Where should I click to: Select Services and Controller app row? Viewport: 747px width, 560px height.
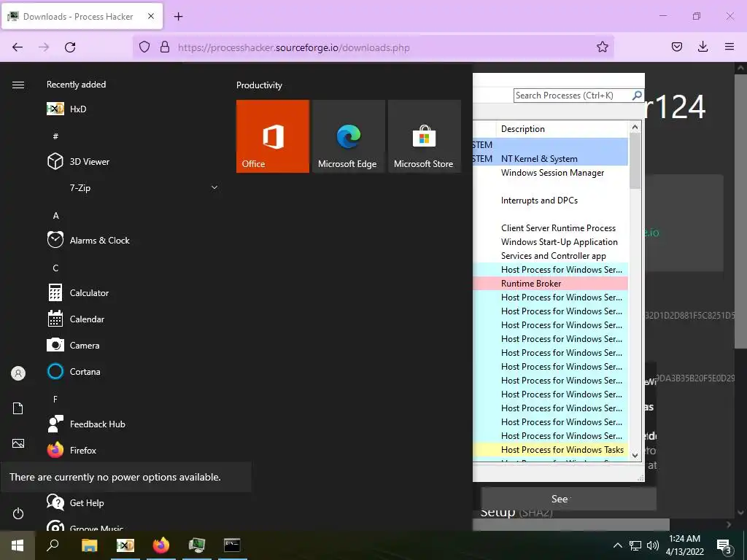point(550,255)
